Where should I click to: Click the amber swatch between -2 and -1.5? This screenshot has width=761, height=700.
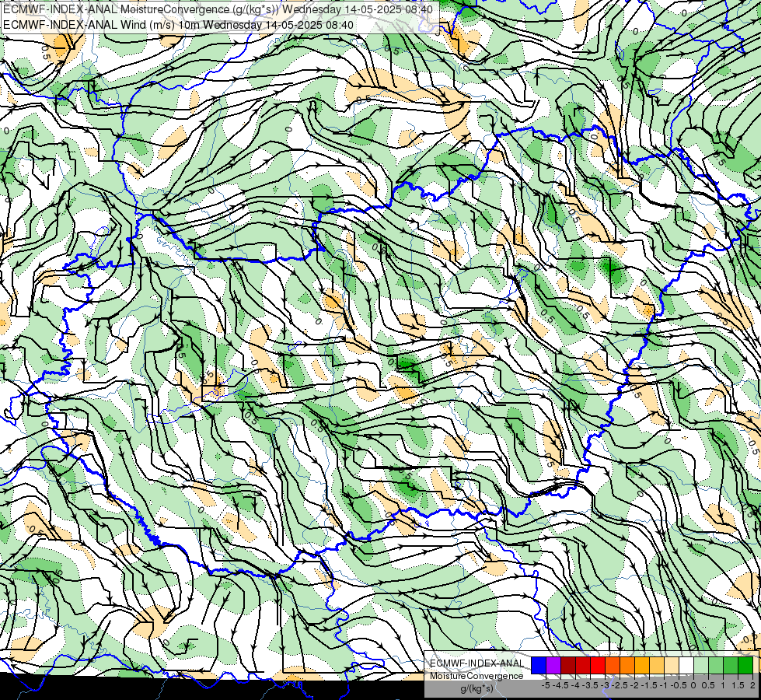tap(642, 666)
